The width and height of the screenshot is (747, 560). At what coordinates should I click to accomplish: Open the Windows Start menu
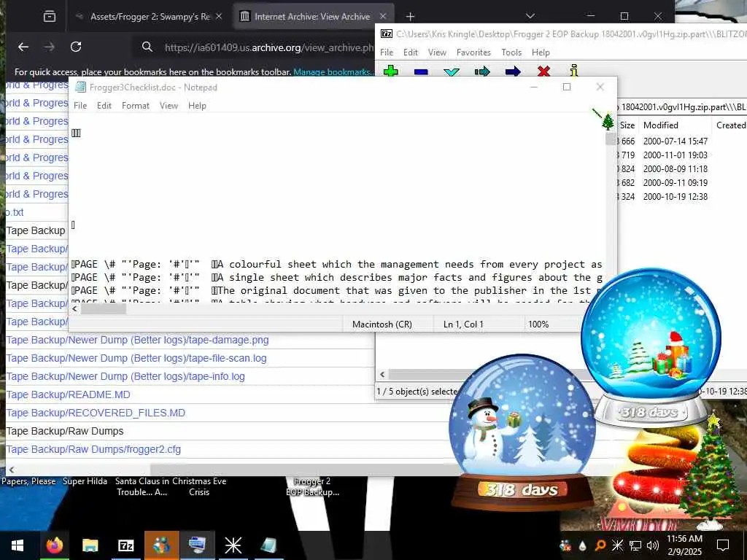(18, 545)
